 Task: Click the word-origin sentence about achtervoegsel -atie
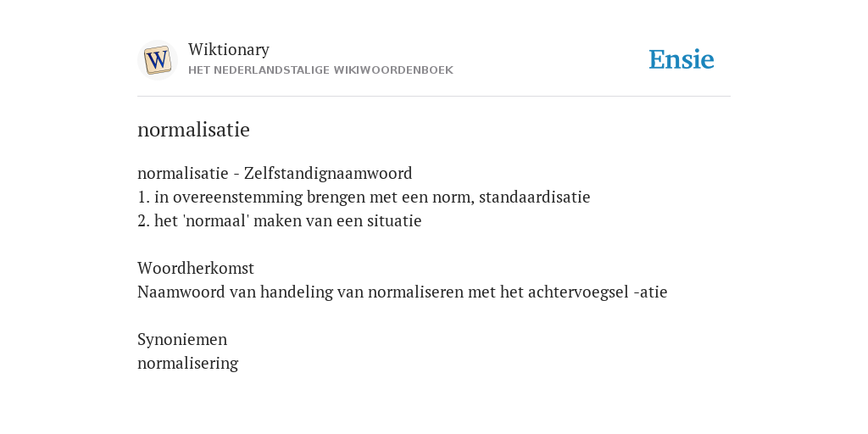point(403,292)
